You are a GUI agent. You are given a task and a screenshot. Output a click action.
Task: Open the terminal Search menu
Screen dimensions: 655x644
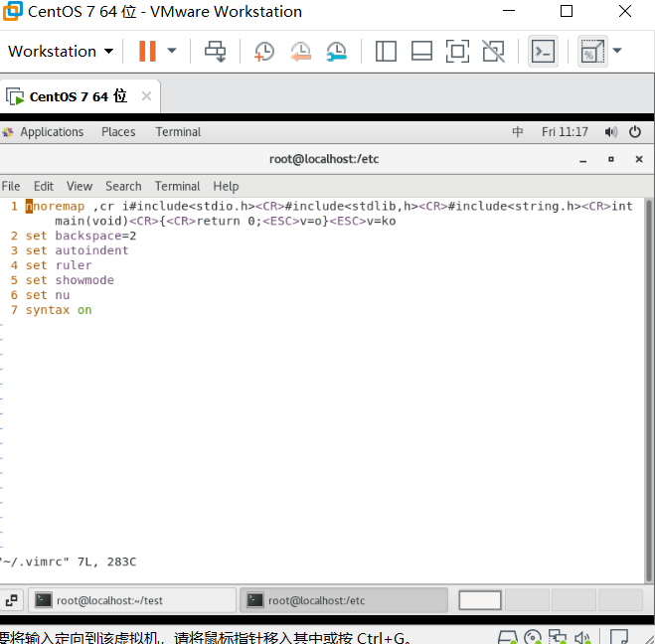point(123,186)
